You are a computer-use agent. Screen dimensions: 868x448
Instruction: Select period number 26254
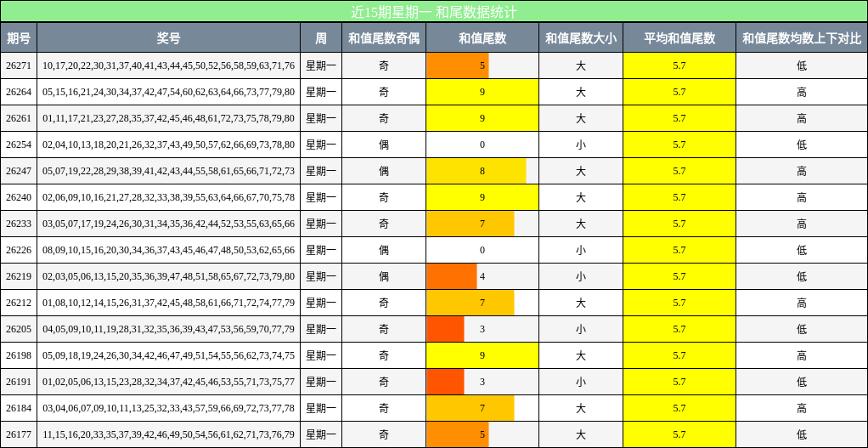point(19,145)
